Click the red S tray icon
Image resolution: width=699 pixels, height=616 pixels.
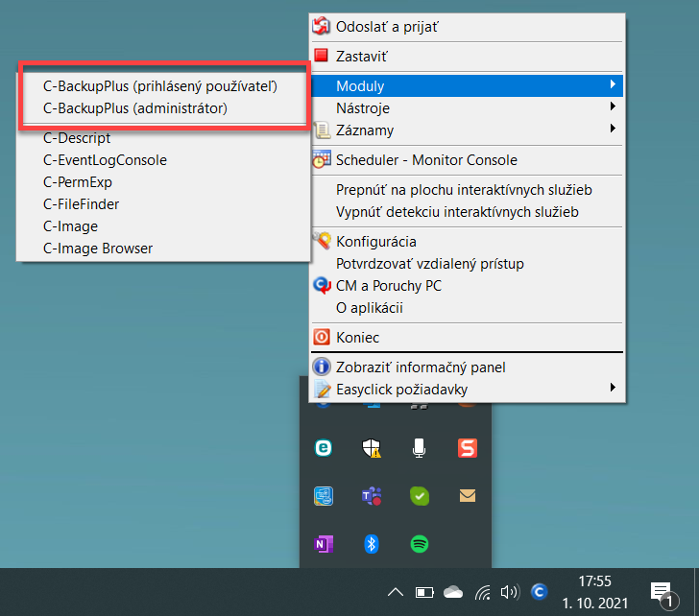pyautogui.click(x=468, y=448)
